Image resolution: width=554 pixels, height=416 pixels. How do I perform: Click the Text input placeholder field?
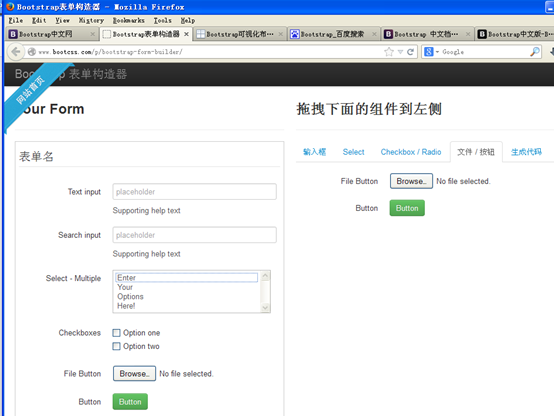tap(194, 192)
